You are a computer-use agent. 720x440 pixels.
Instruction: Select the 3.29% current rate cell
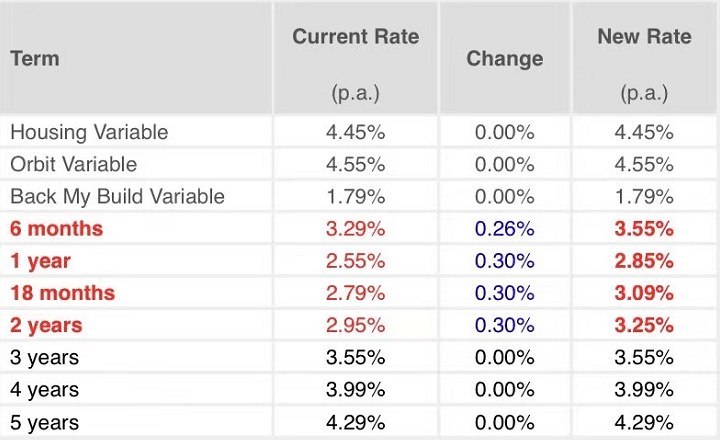click(355, 229)
